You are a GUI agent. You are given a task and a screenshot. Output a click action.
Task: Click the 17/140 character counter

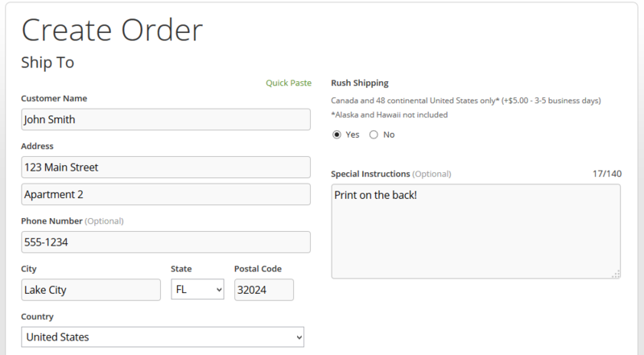(x=607, y=174)
